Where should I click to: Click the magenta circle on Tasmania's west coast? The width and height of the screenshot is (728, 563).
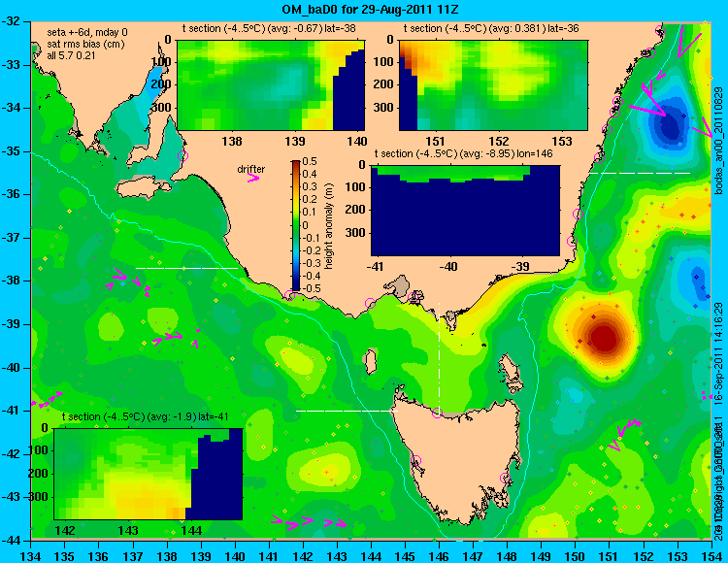(415, 460)
